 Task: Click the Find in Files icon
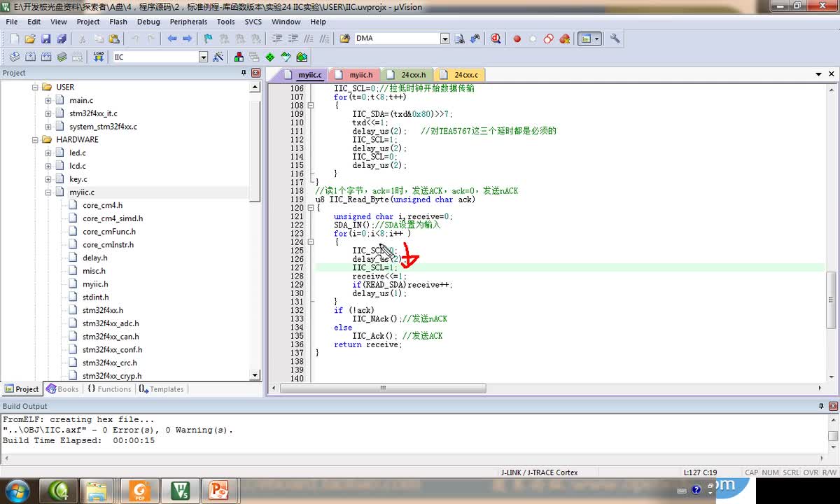pos(344,38)
